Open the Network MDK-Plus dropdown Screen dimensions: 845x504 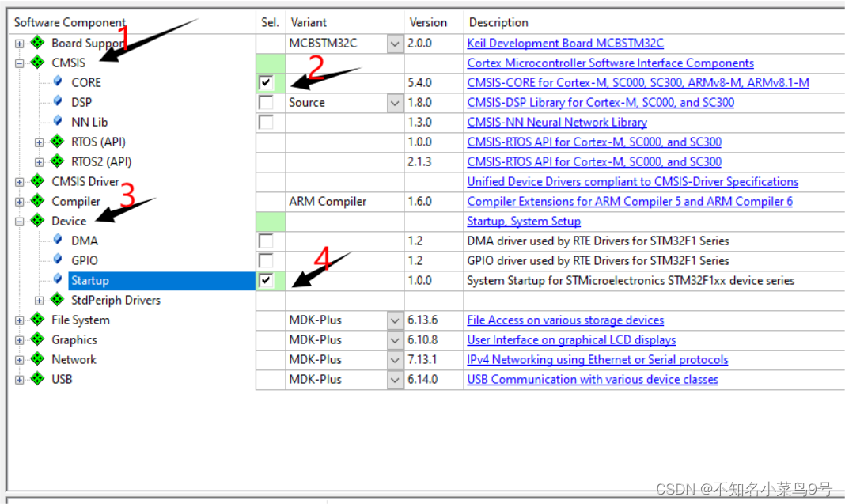(395, 360)
